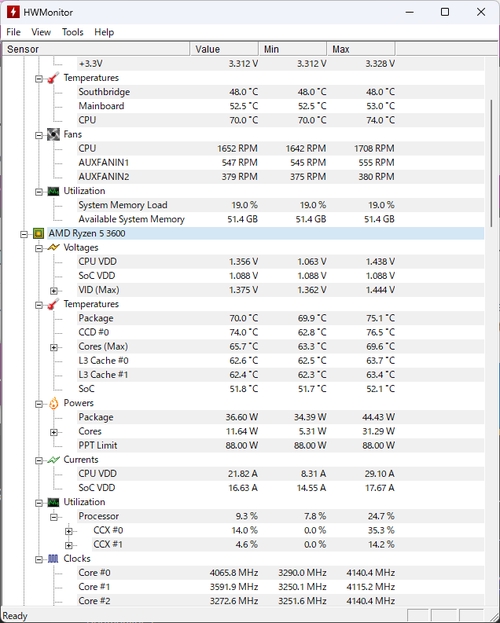Expand the Cores (Max) temperature entry

(54, 348)
